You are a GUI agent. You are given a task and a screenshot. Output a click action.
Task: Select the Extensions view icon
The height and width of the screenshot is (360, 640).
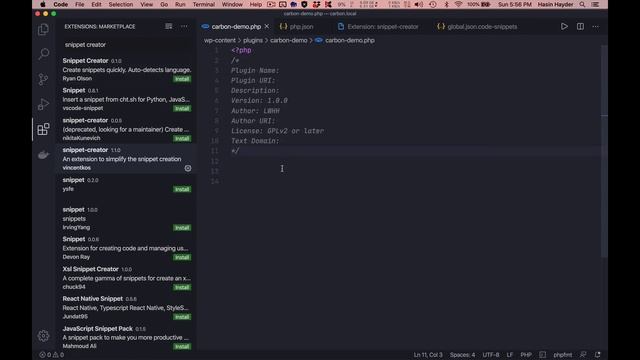tap(43, 129)
